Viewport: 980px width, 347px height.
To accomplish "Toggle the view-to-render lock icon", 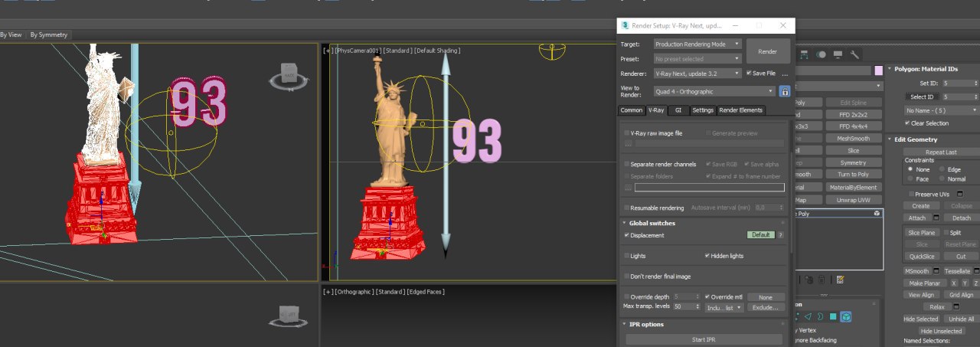I will click(785, 91).
